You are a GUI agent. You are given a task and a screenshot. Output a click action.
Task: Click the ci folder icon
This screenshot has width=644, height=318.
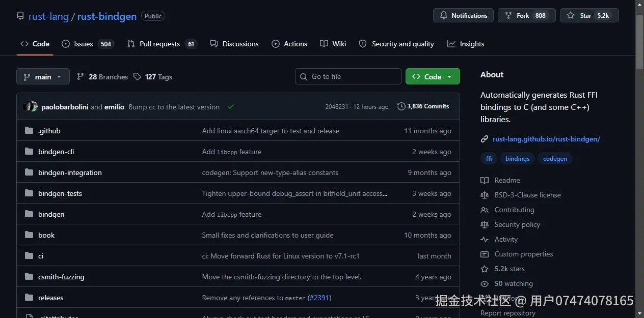[x=29, y=256]
